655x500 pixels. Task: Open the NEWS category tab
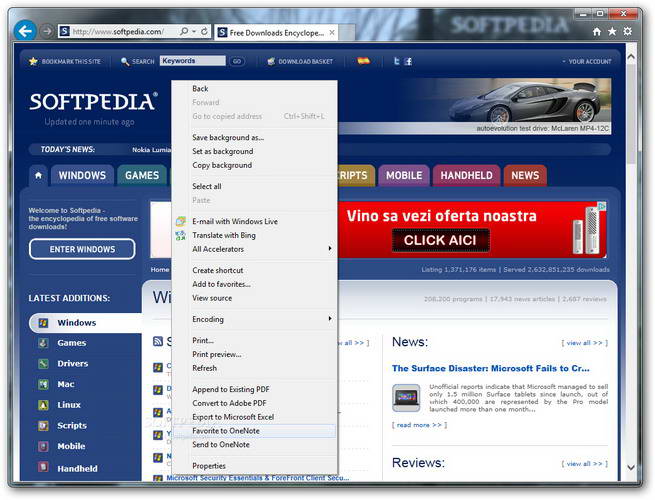pyautogui.click(x=525, y=175)
